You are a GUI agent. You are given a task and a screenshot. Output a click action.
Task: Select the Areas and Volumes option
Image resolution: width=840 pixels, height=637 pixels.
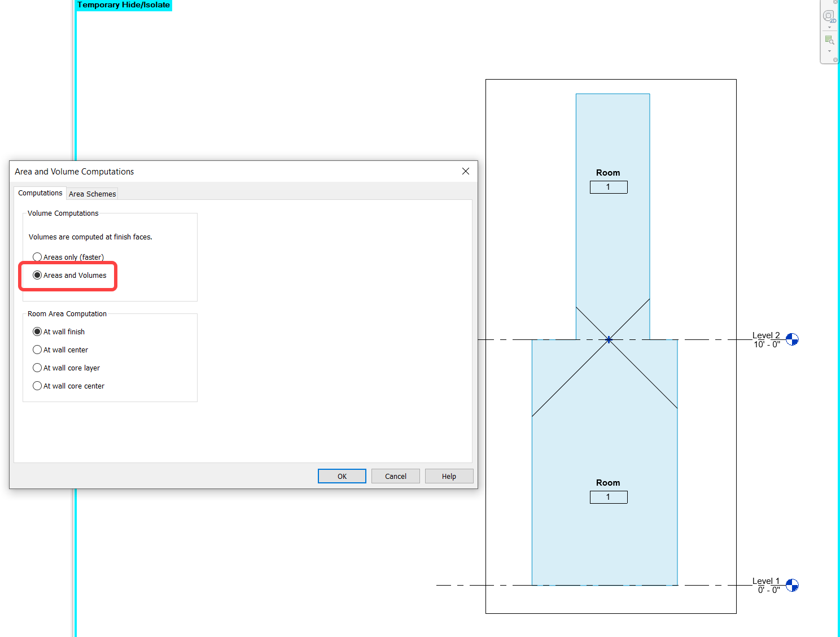tap(37, 275)
